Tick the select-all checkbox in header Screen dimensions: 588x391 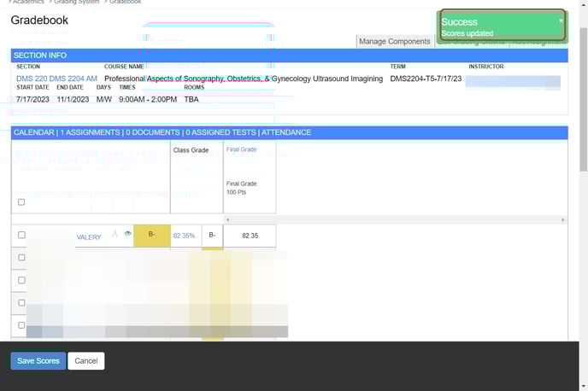click(21, 202)
